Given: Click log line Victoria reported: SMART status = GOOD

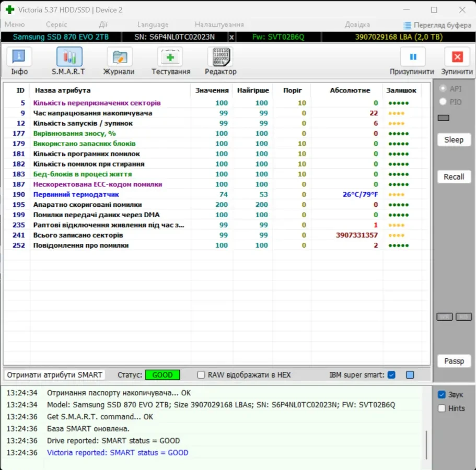Looking at the screenshot, I should (x=118, y=452).
